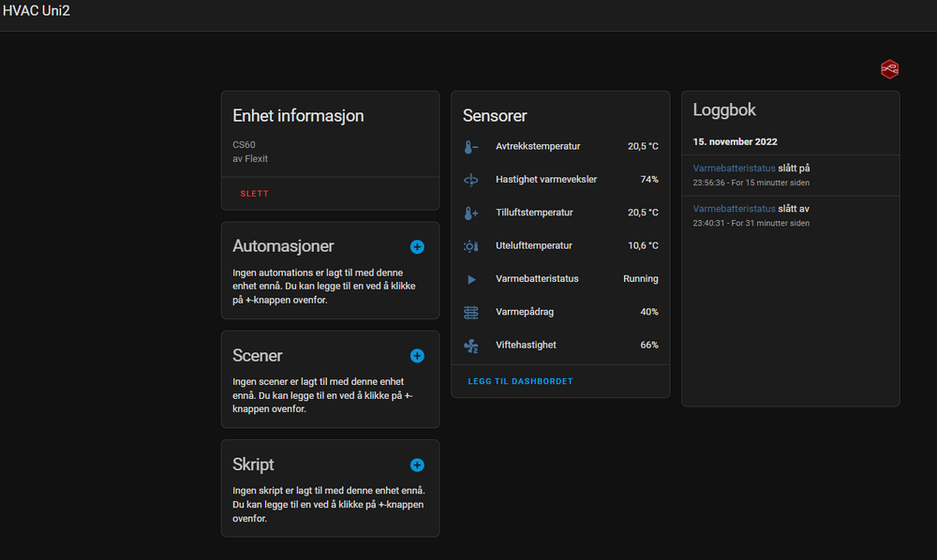Add a new script with plus button
This screenshot has height=560, width=937.
pyautogui.click(x=417, y=464)
